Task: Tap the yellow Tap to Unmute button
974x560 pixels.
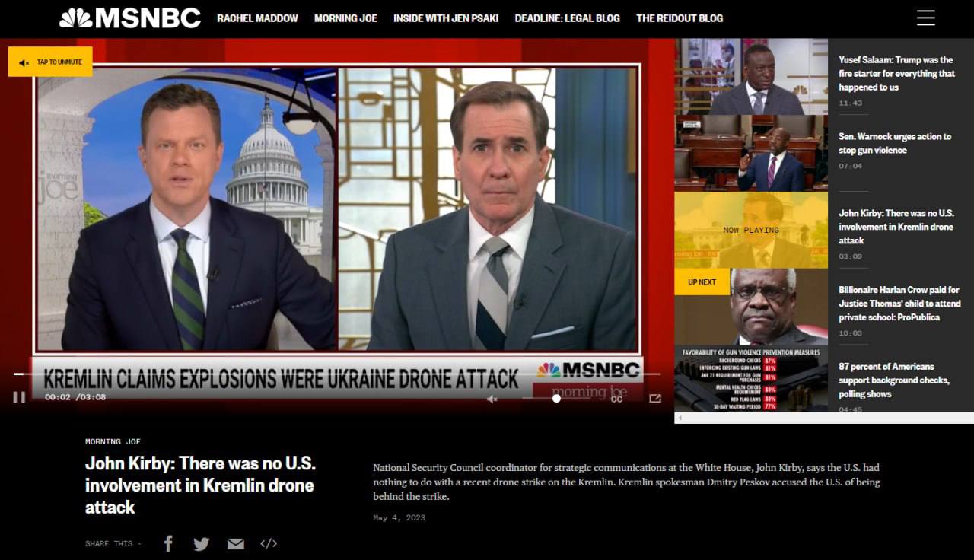Action: pos(50,62)
